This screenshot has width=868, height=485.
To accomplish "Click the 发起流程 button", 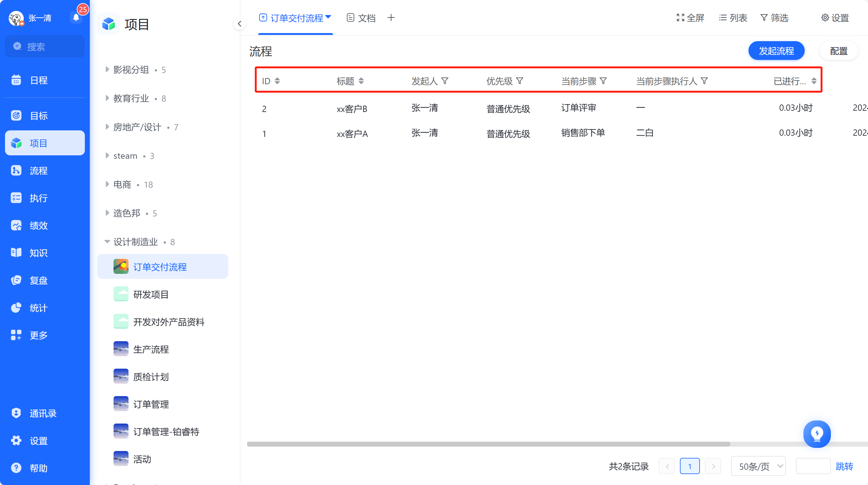I will (x=776, y=51).
